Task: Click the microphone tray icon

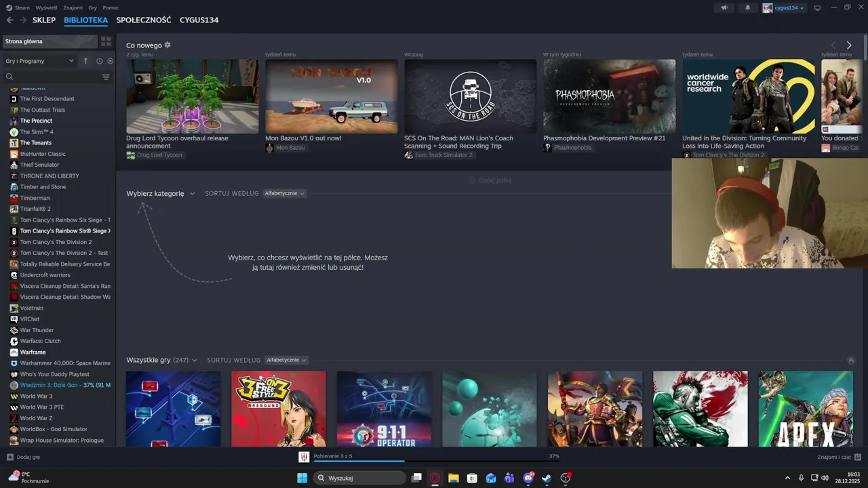Action: pyautogui.click(x=802, y=478)
